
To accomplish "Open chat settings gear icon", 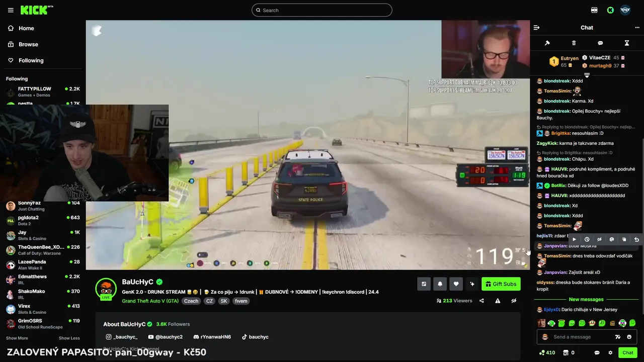I will 610,352.
